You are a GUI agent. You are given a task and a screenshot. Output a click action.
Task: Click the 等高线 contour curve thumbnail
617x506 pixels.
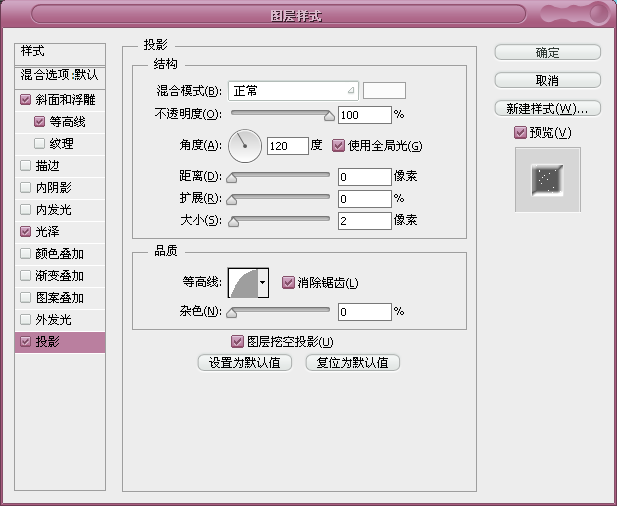click(x=244, y=283)
